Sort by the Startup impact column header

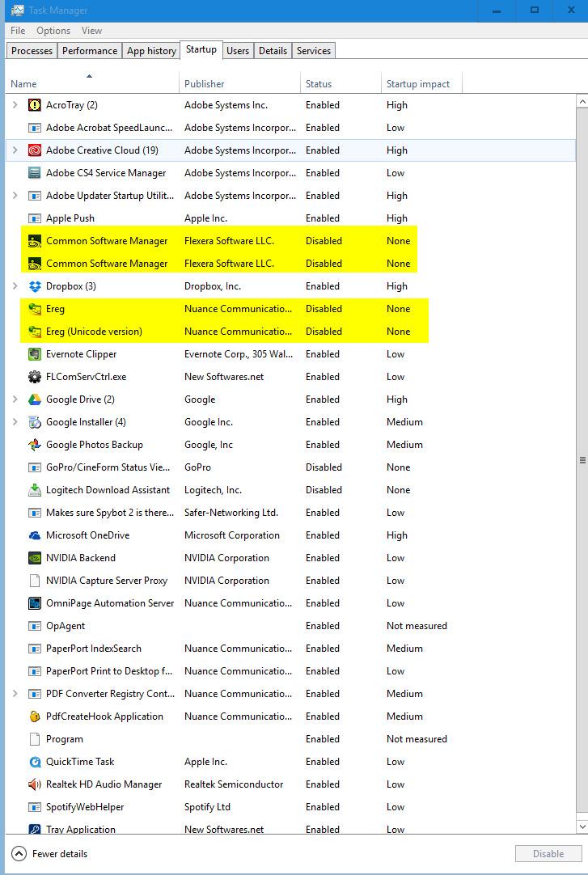pos(421,84)
